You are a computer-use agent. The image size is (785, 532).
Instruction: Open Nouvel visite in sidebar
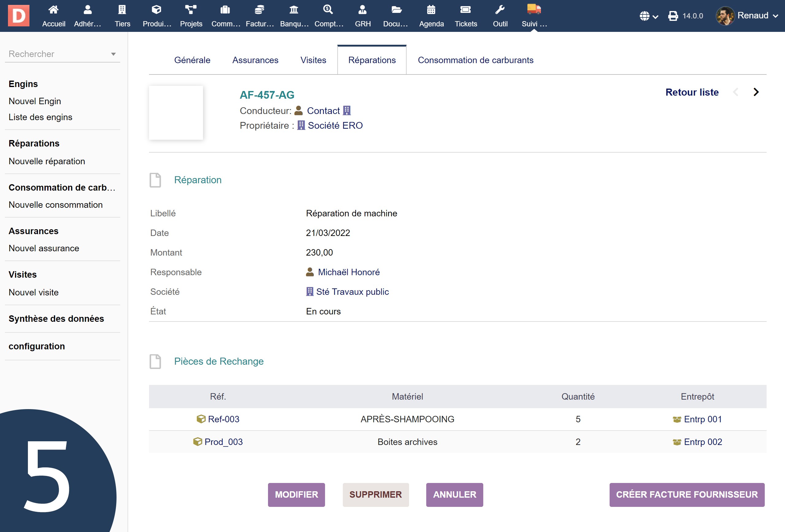click(33, 292)
